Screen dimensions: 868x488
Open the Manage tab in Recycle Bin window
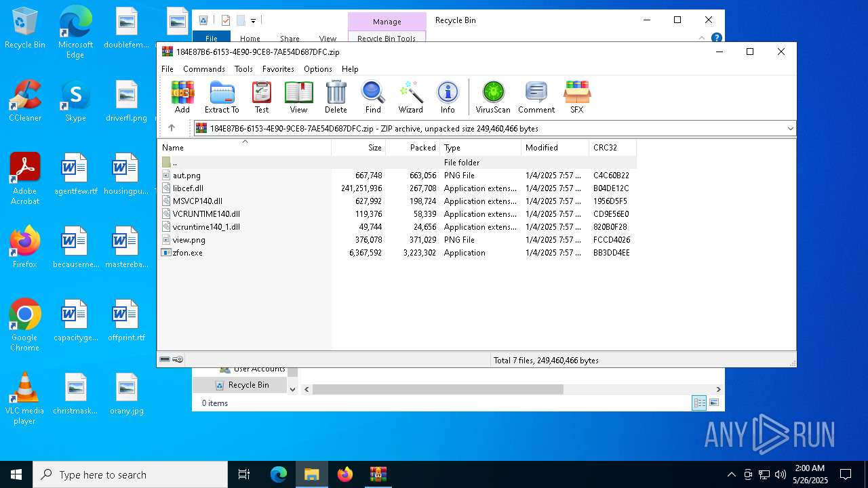[387, 22]
